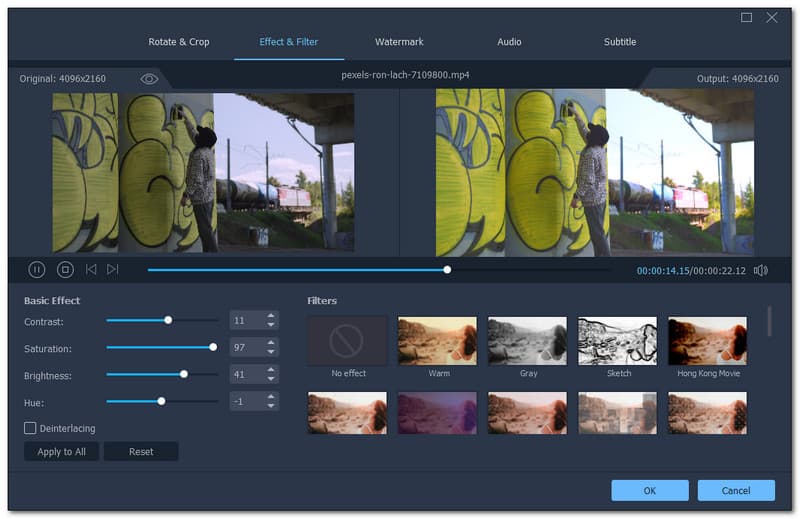
Task: Jump to previous frame
Action: [91, 269]
